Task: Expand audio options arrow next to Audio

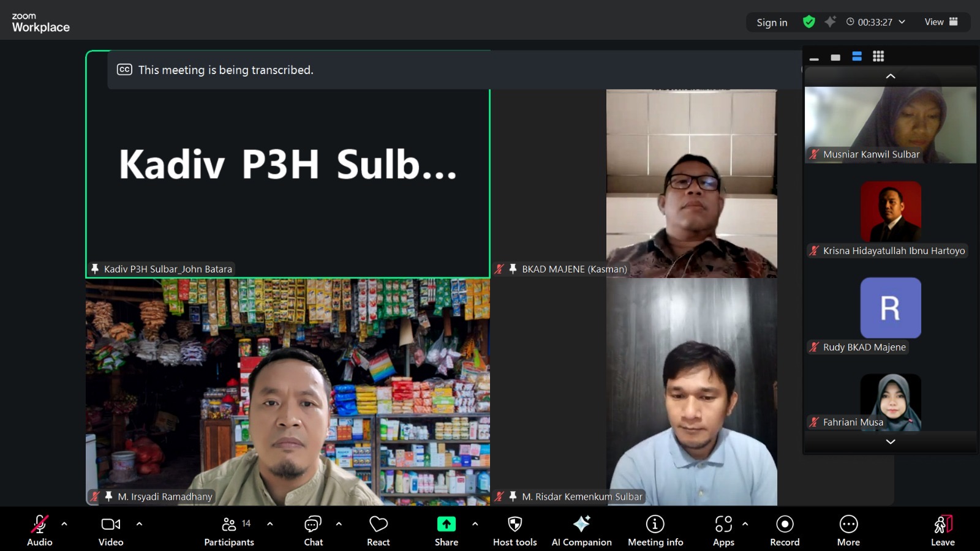Action: 64,524
